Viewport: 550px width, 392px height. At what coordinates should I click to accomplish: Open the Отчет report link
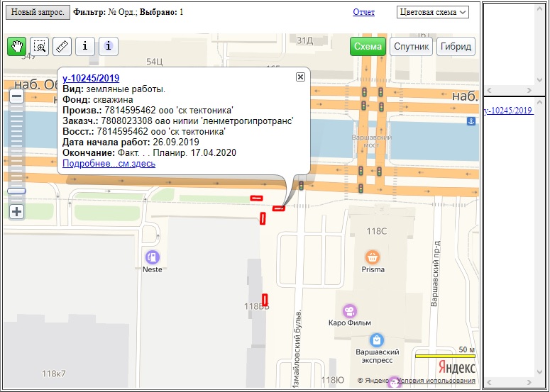click(x=363, y=13)
